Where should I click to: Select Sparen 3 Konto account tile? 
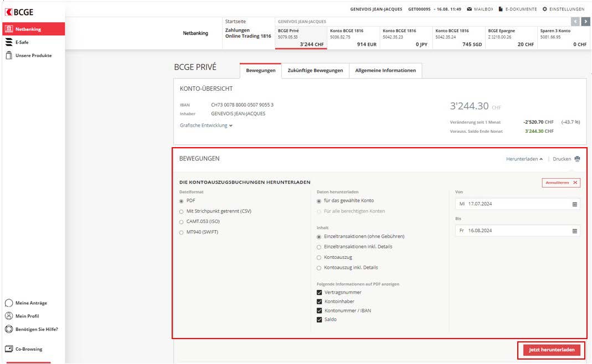(x=564, y=38)
